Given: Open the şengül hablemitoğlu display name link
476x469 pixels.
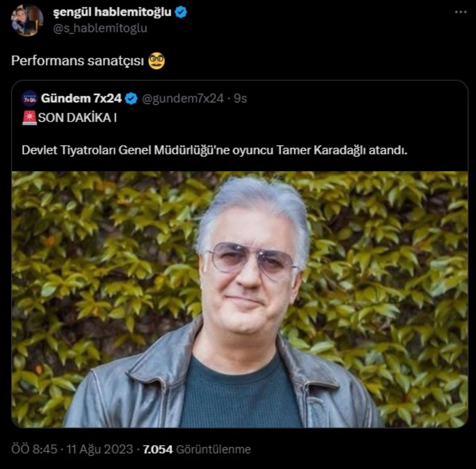Looking at the screenshot, I should click(112, 12).
